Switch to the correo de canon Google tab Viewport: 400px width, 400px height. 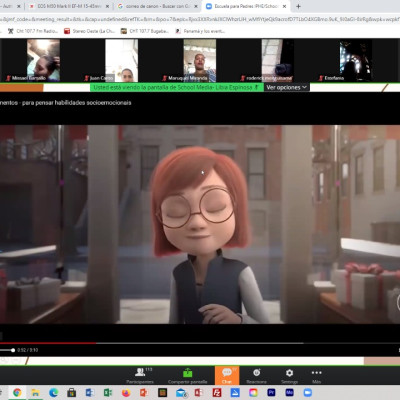point(157,6)
